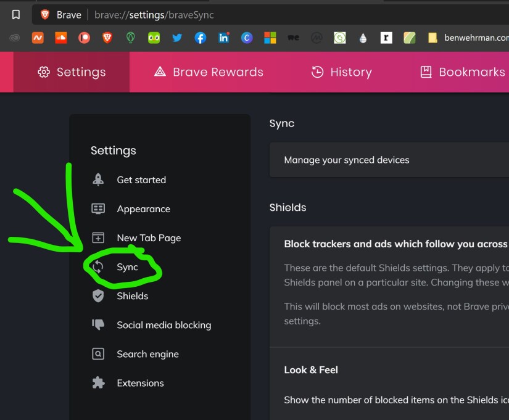
Task: Open the dark circular M bookmark
Action: pos(317,38)
